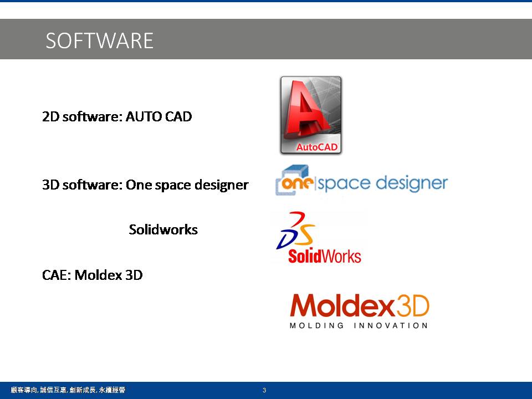Click the SOFTWARE slide title
Screen dimensions: 532x399
[99, 40]
